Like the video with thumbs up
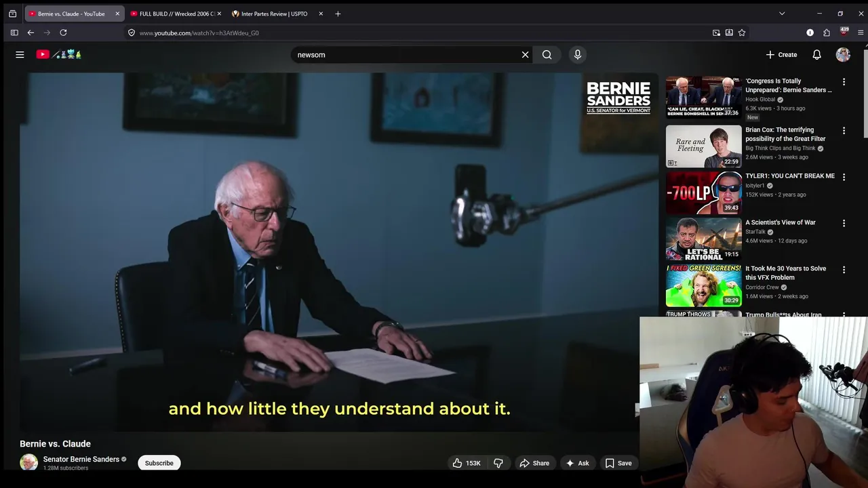 pos(467,463)
